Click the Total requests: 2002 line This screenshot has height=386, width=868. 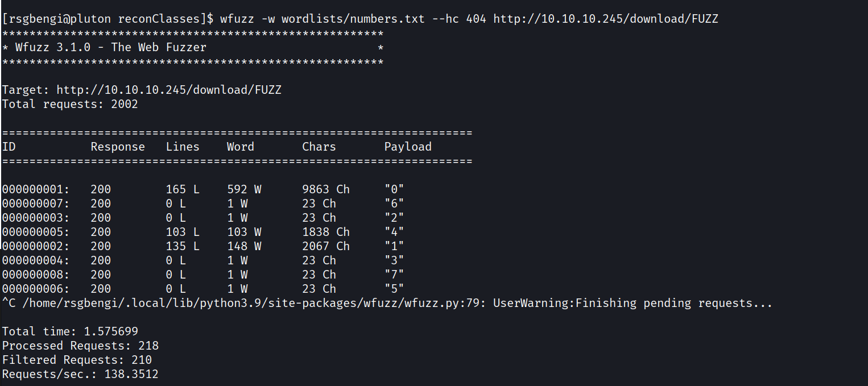pyautogui.click(x=70, y=104)
